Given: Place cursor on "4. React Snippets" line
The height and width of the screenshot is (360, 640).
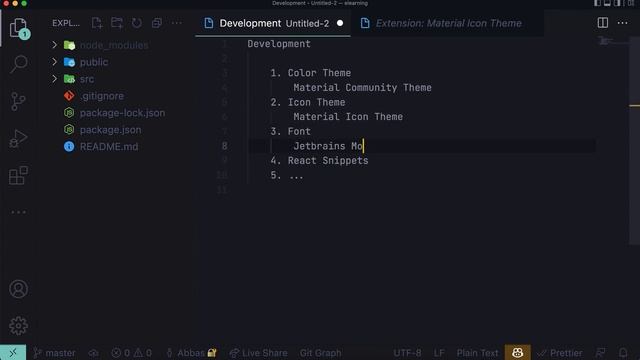Looking at the screenshot, I should click(x=319, y=161).
